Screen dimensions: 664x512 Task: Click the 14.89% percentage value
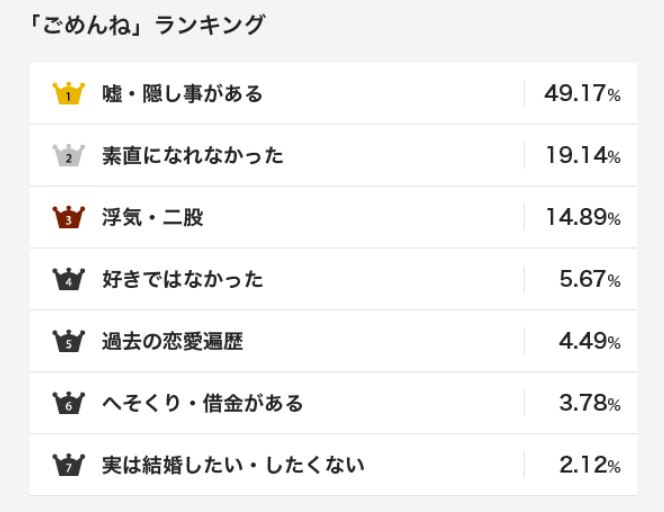(x=582, y=217)
